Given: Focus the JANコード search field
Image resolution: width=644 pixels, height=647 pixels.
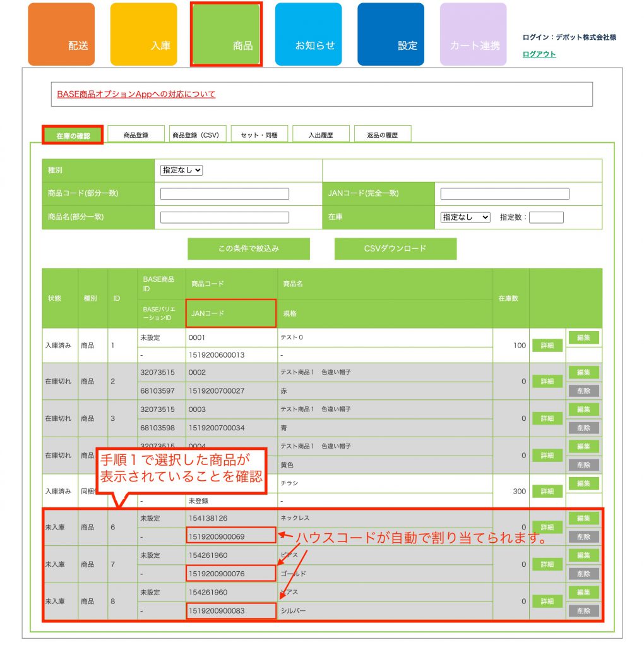Looking at the screenshot, I should pos(504,194).
